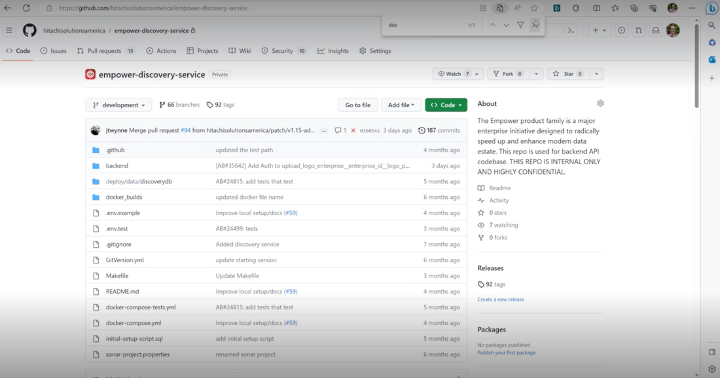Screen dimensions: 720x378
Task: Open the Actions tab
Action: (161, 51)
